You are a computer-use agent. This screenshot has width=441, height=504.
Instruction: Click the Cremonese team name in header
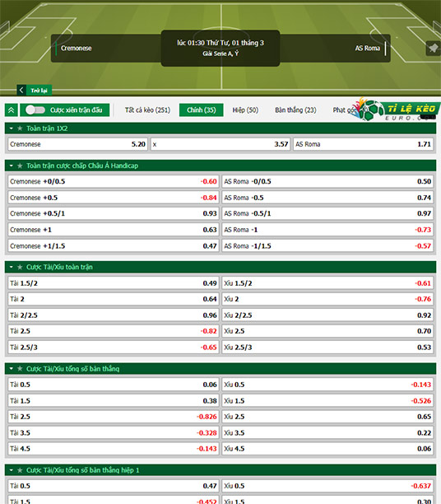[77, 49]
